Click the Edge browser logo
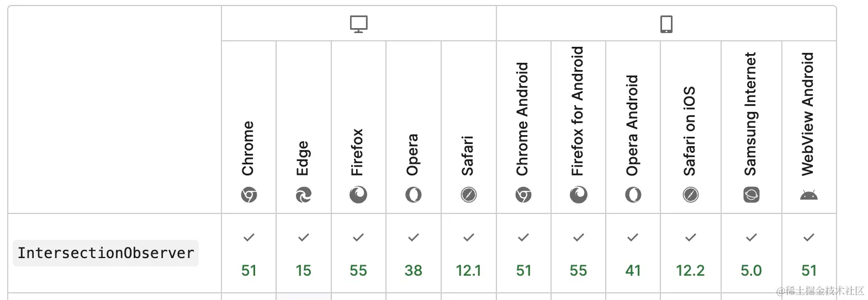 click(x=303, y=195)
